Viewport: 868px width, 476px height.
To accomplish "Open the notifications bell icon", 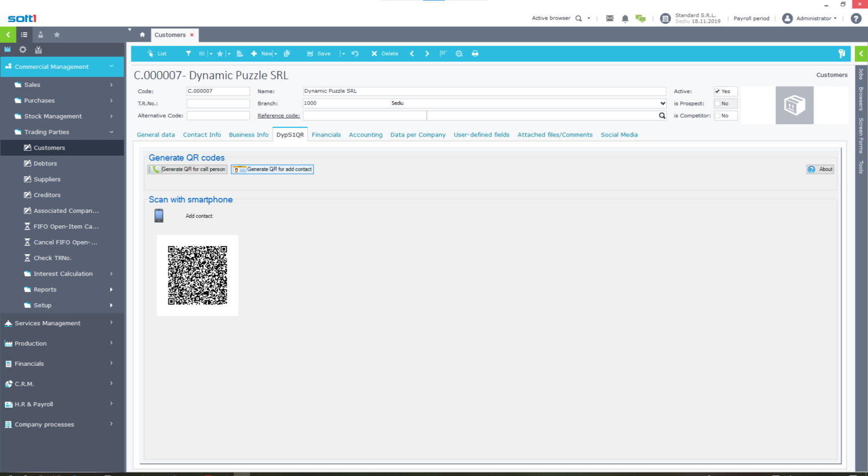I will pos(625,19).
